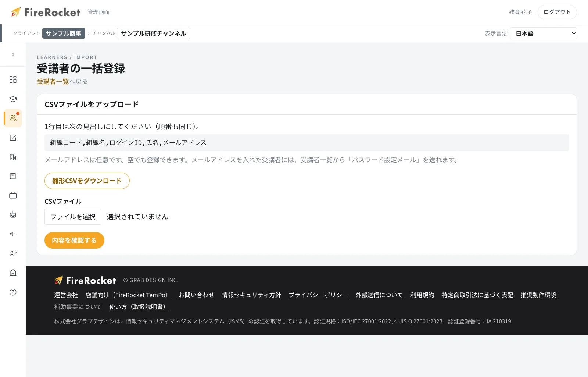Open the TV video icon in sidebar
Screen dimensions: 588x377
(13, 195)
